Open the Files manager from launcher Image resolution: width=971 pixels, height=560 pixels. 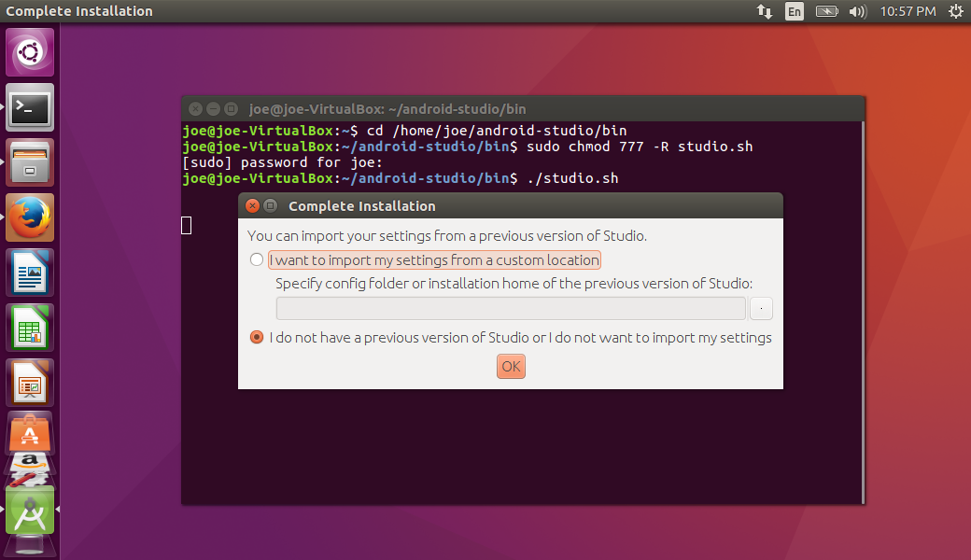click(x=30, y=162)
